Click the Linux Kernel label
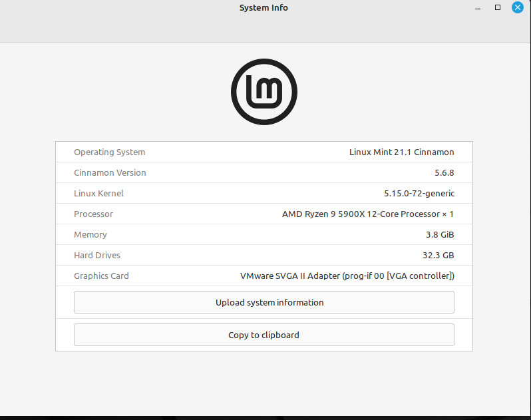 98,194
